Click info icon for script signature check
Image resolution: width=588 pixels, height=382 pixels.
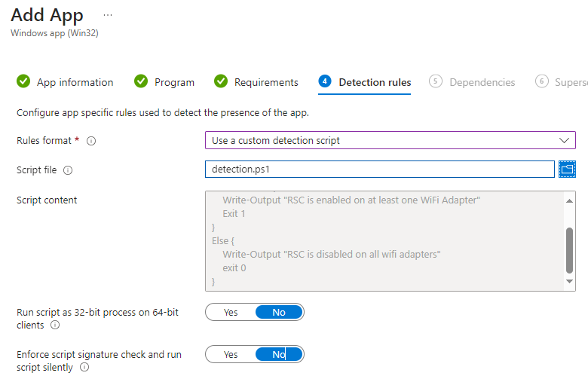tap(84, 368)
